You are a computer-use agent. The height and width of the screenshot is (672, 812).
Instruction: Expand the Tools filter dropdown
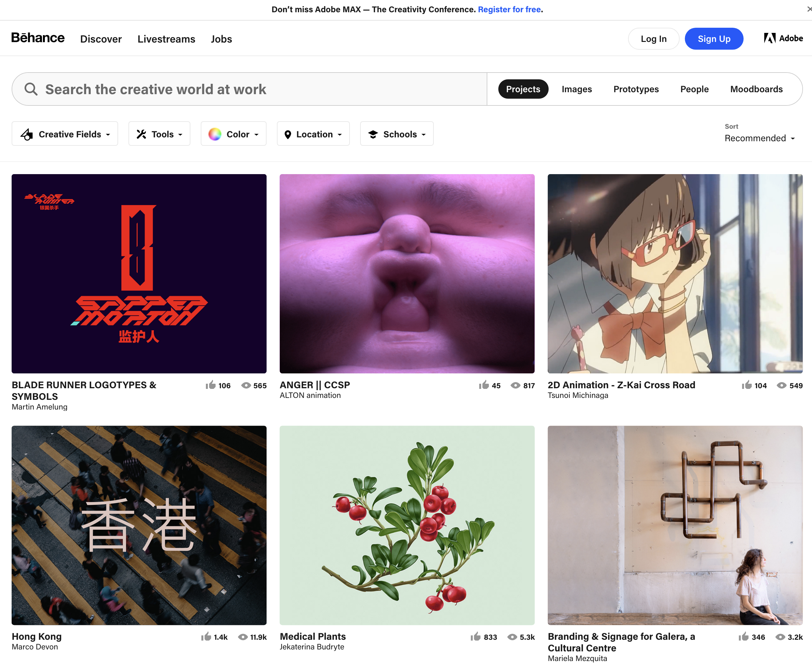pos(159,134)
